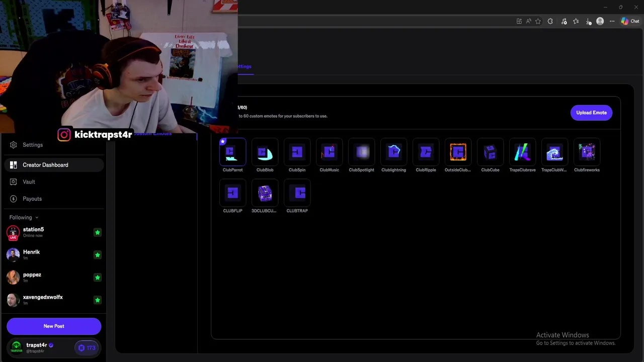This screenshot has height=362, width=644.
Task: Select the 3DCLUBCU... emote
Action: click(x=265, y=193)
